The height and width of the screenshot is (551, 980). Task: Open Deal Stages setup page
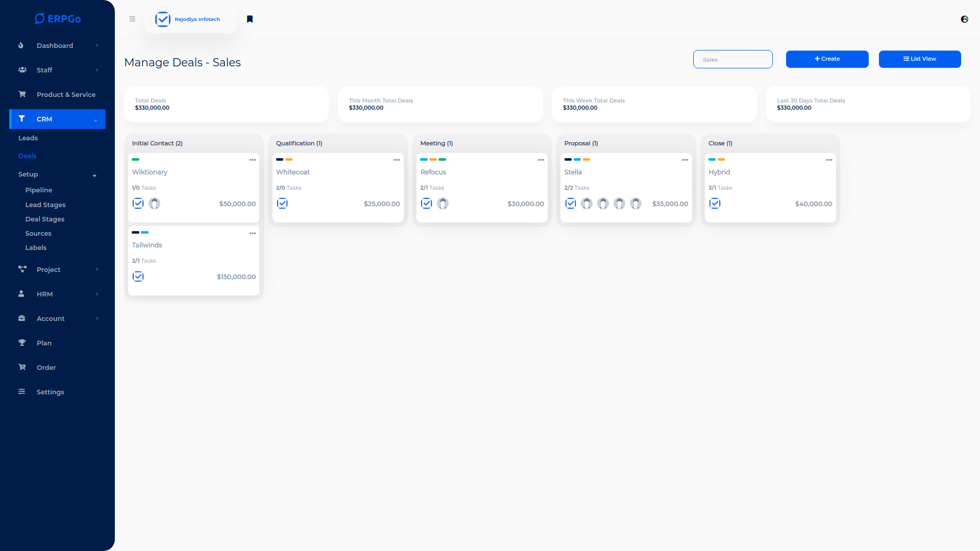point(45,219)
